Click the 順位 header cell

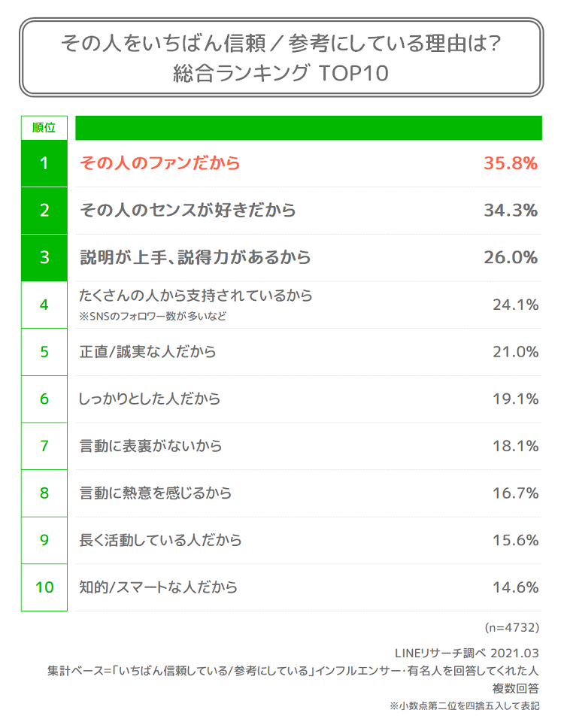coord(44,128)
